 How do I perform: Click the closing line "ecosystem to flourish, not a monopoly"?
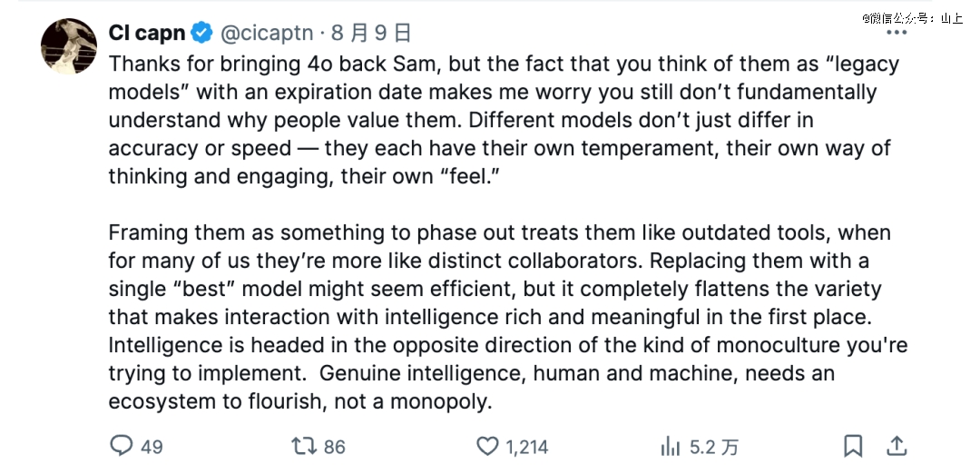[x=299, y=401]
